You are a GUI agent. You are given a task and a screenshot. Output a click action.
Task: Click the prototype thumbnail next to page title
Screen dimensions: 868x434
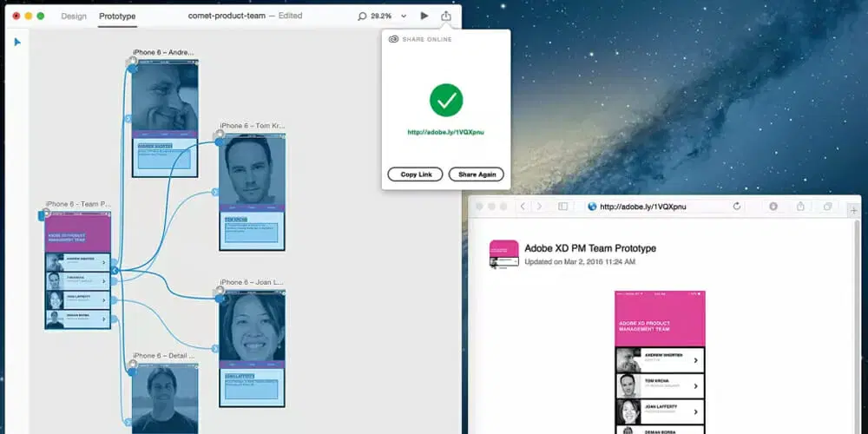coord(503,254)
